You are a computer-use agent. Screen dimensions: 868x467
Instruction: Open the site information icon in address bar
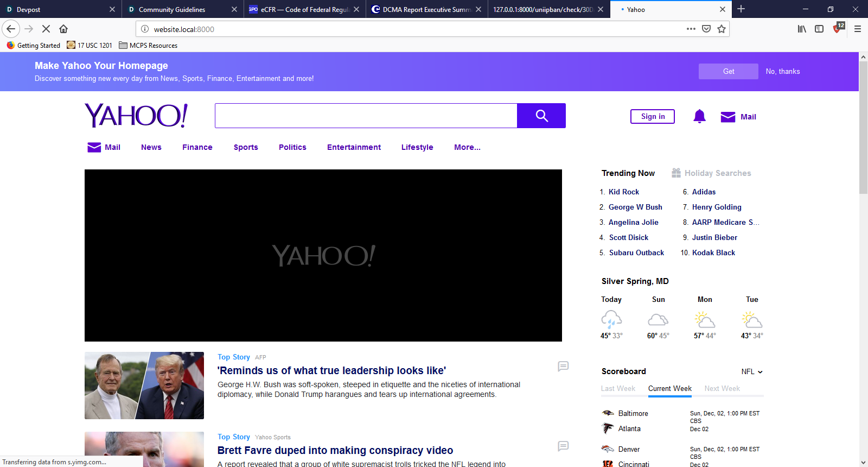[x=145, y=29]
